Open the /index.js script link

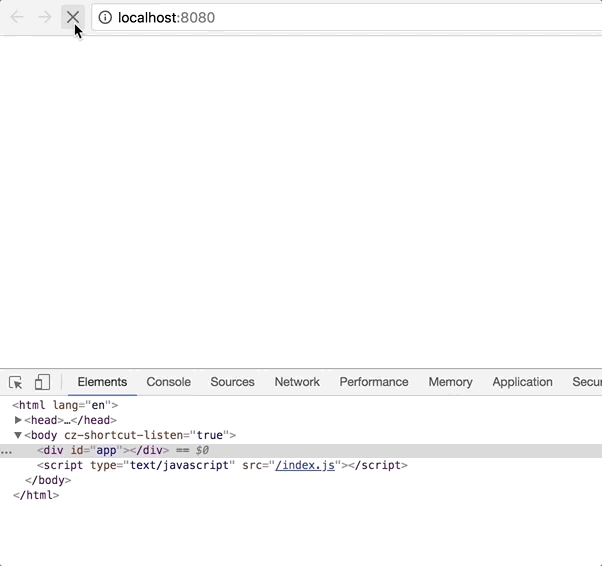tap(305, 465)
